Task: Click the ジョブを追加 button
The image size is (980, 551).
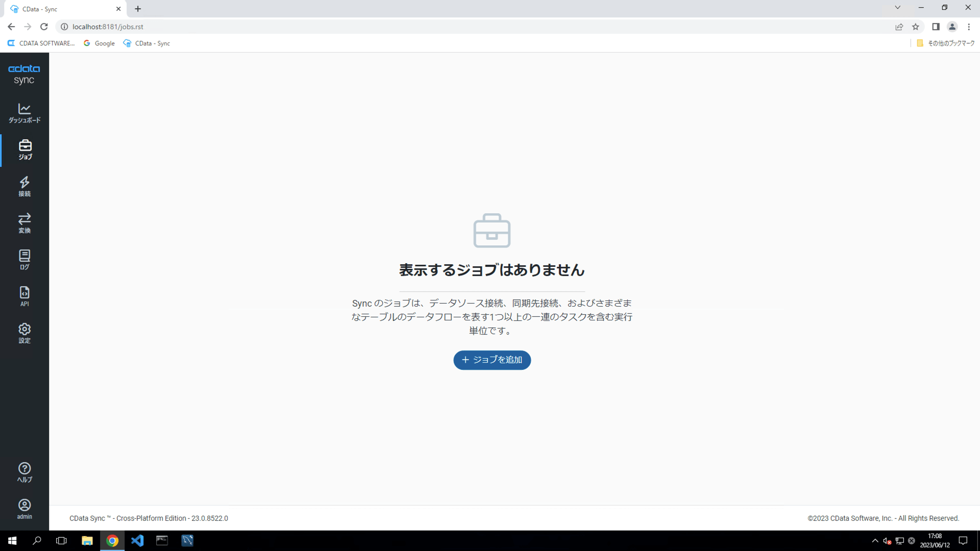Action: tap(492, 360)
